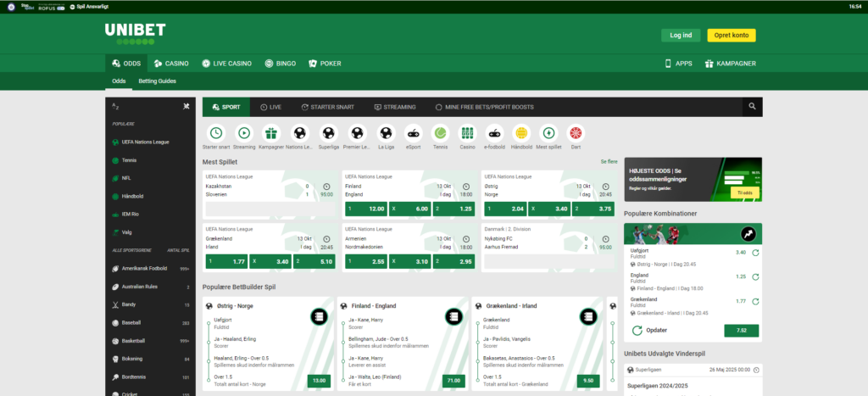This screenshot has height=396, width=868.
Task: Open Spil Ansvarligt link in top bar
Action: (88, 7)
